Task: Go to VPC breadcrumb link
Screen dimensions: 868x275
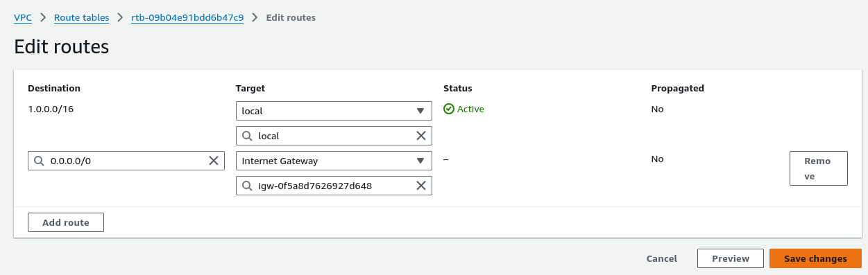Action: (x=23, y=17)
